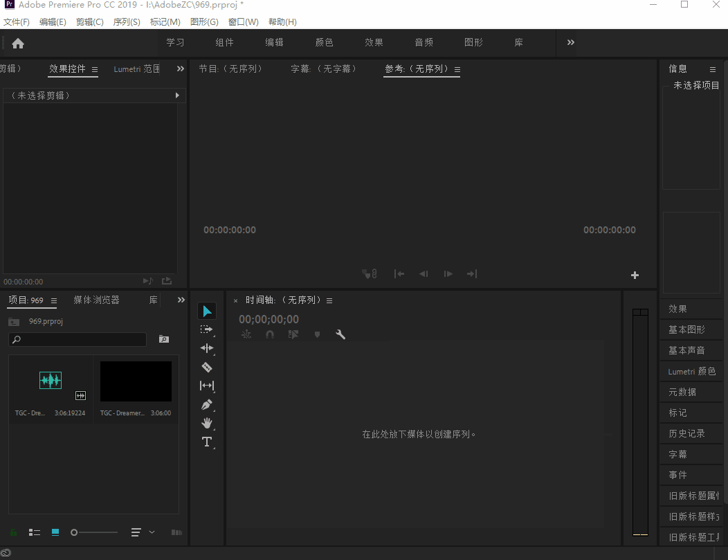The height and width of the screenshot is (560, 728).
Task: Open the 基本图形 panel on the right
Action: tap(686, 329)
